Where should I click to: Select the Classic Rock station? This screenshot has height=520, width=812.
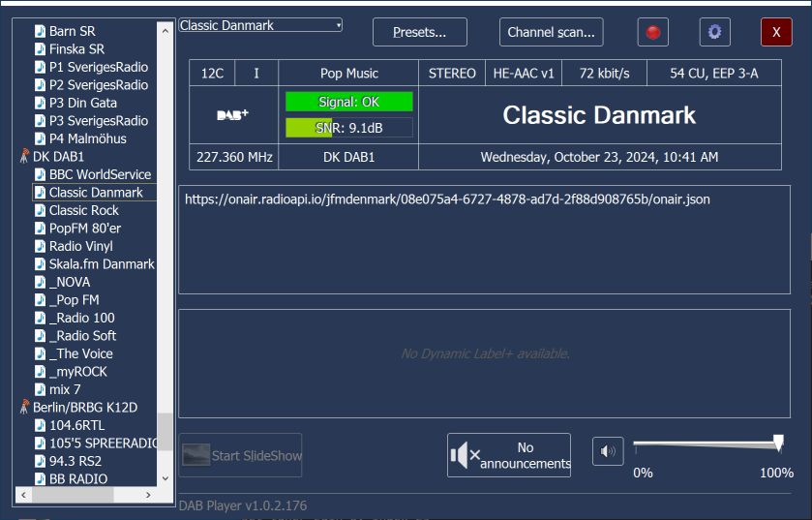84,210
